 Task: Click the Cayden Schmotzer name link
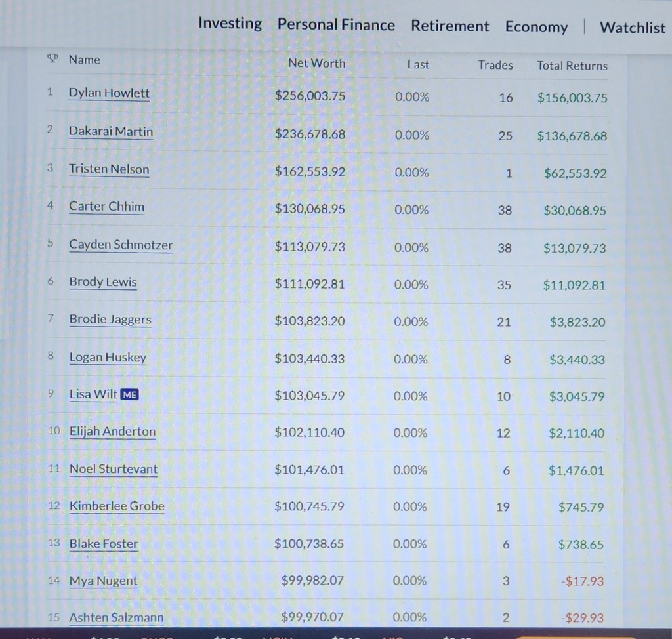(x=121, y=245)
